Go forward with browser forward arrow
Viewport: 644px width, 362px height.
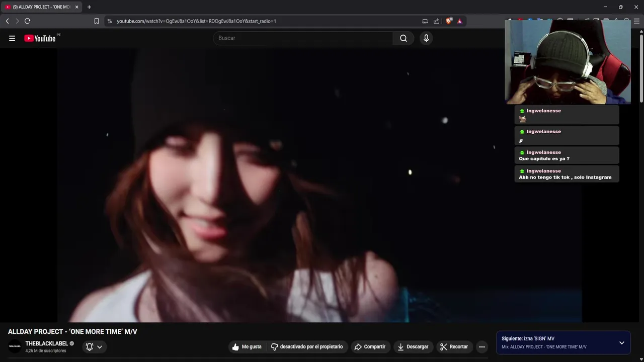[17, 21]
